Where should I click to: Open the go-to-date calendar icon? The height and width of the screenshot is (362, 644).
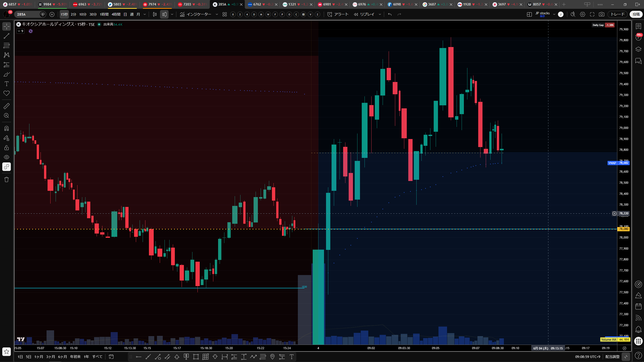111,357
